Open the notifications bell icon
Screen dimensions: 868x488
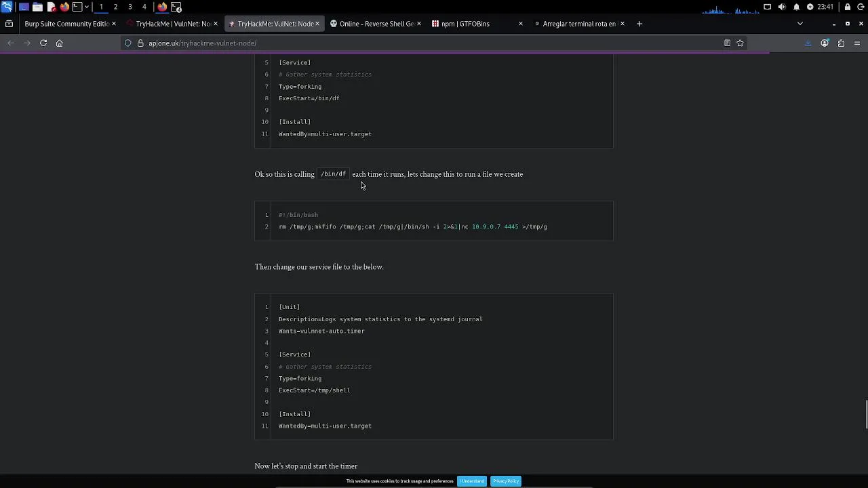pos(796,7)
